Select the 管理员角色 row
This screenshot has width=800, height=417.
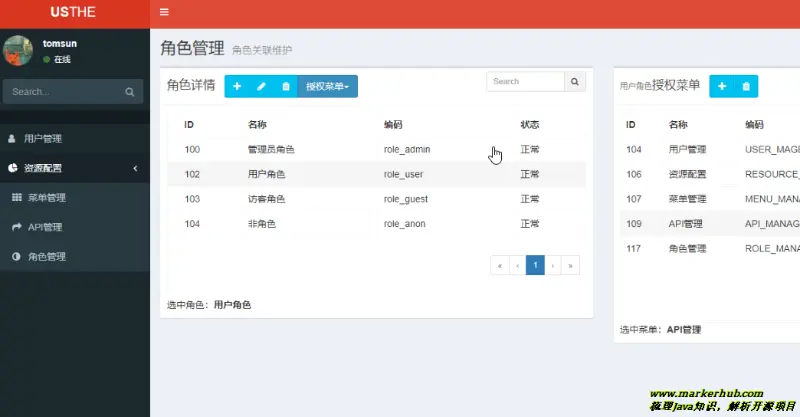pyautogui.click(x=377, y=150)
